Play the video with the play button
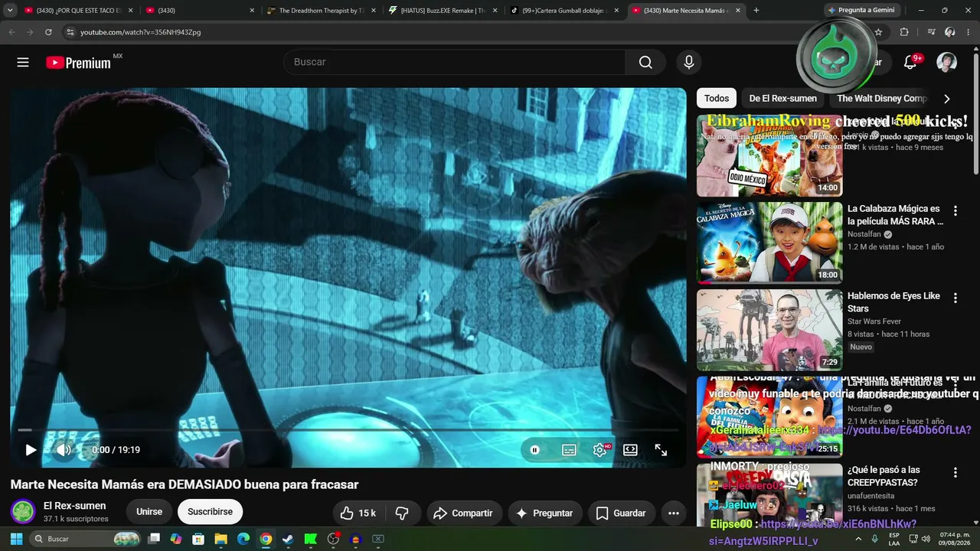980x551 pixels. 31,450
